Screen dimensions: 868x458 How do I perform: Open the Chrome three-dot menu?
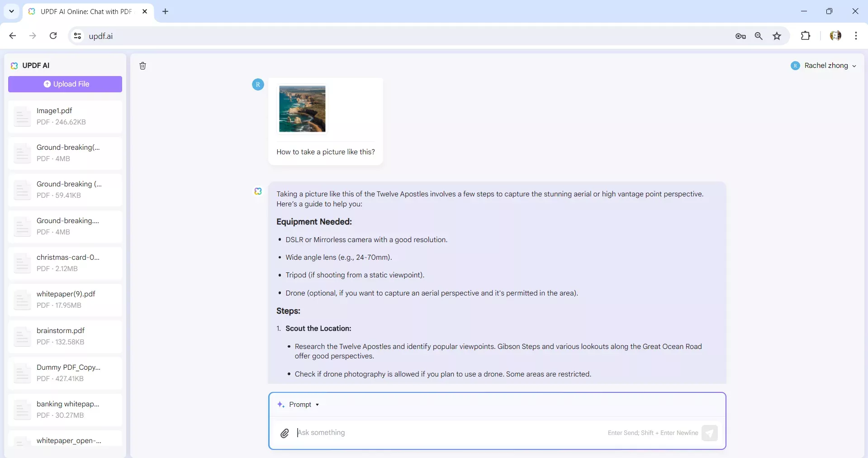click(x=856, y=36)
